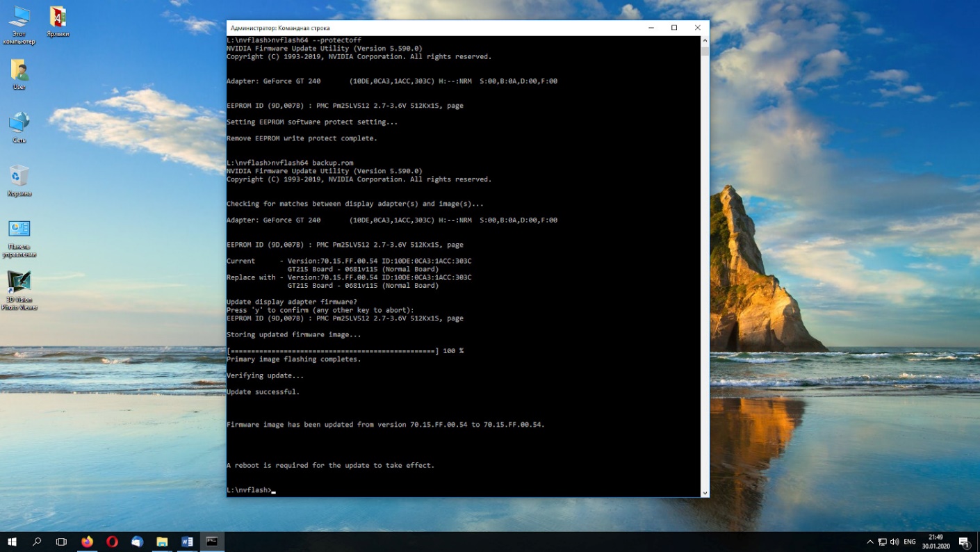The image size is (980, 552).
Task: Launch Opera from the taskbar
Action: point(112,542)
